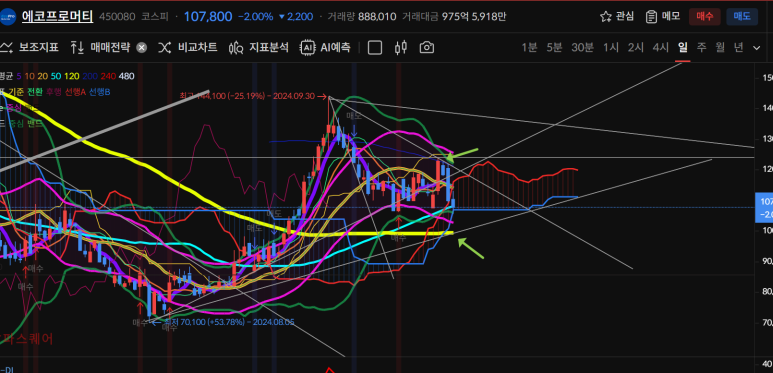This screenshot has width=773, height=373.
Task: Select the 2시 timeframe
Action: point(636,48)
